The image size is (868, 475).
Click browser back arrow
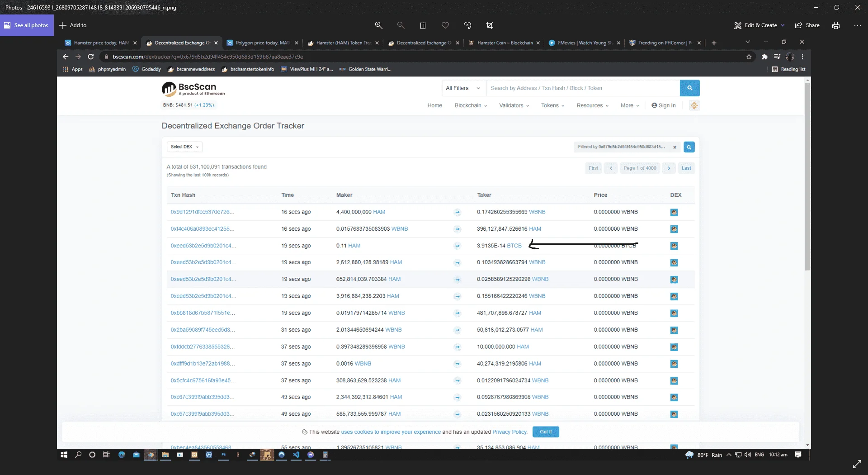[x=66, y=57]
